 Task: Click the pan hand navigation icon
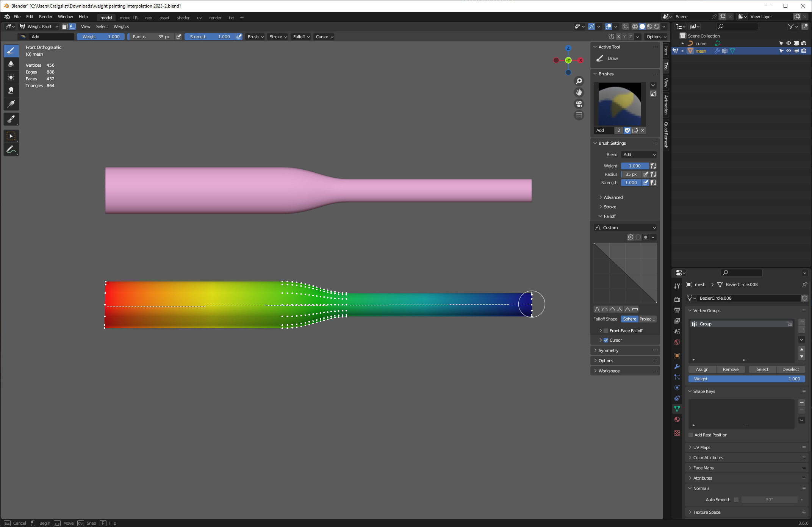[579, 92]
